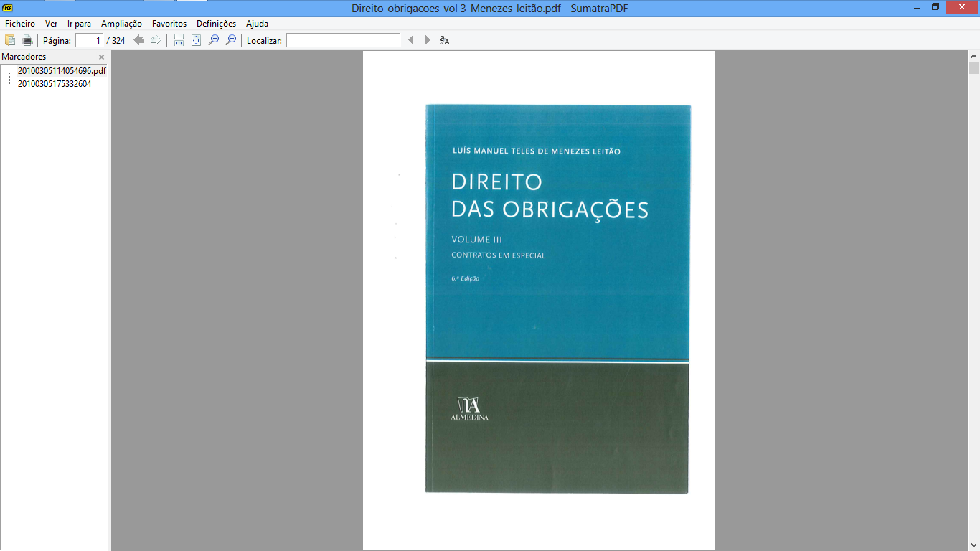
Task: Click the Localizar search text field
Action: [343, 40]
